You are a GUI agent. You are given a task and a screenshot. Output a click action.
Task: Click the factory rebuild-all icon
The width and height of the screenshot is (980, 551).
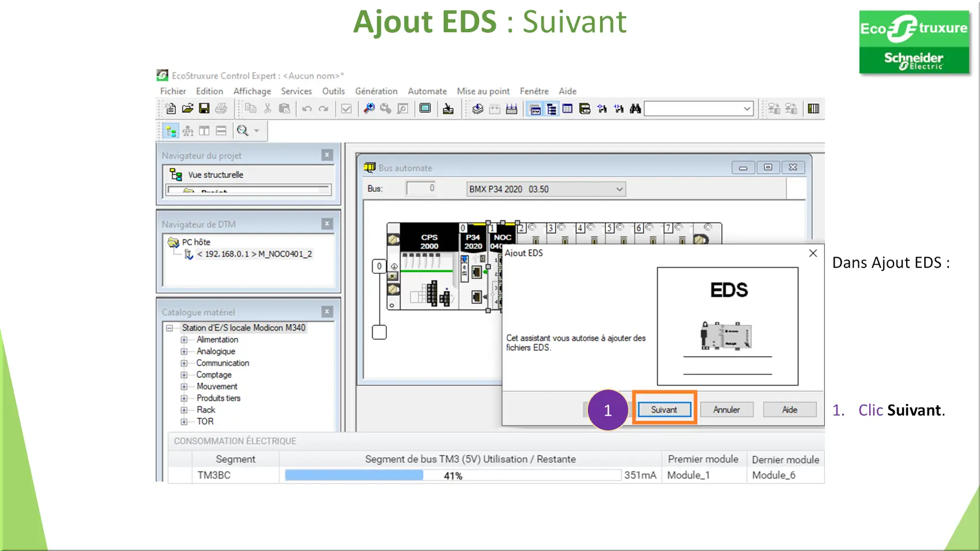pyautogui.click(x=511, y=108)
